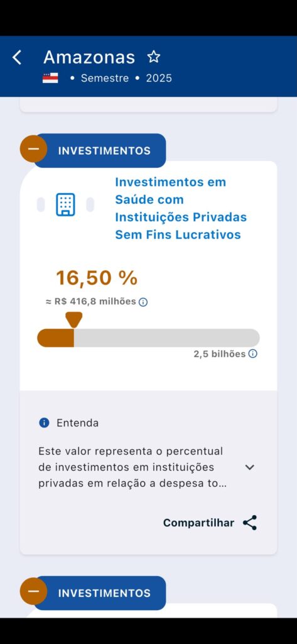Open Investimentos em Saúde title link
This screenshot has width=297, height=644.
[181, 208]
